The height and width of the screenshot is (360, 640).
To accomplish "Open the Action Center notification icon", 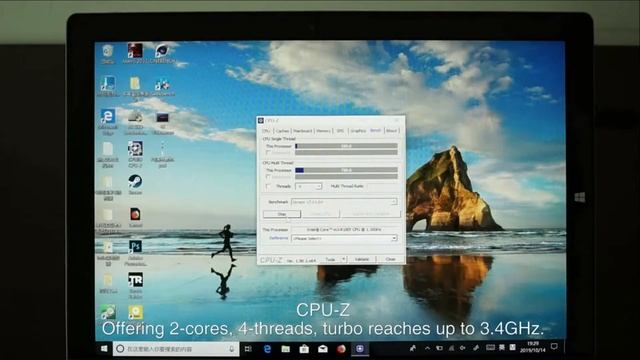I will [554, 347].
